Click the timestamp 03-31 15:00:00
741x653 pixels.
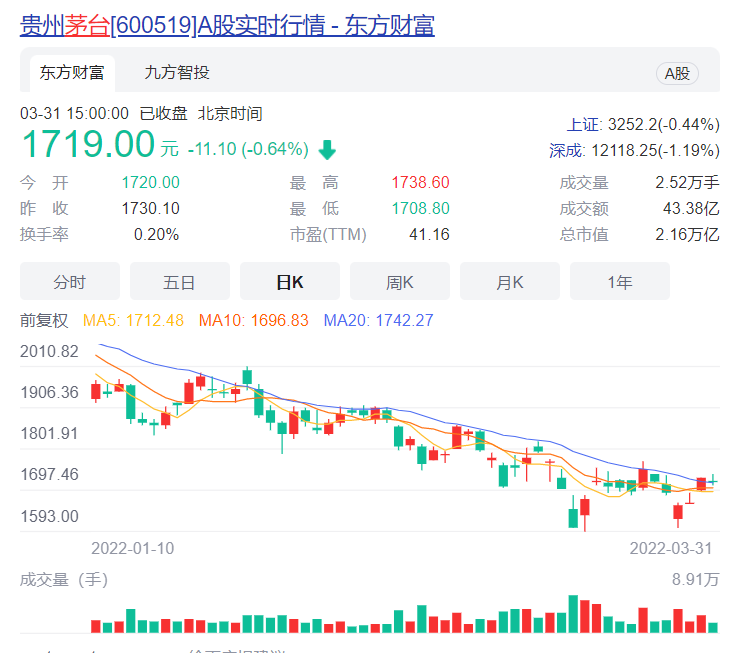click(x=74, y=113)
